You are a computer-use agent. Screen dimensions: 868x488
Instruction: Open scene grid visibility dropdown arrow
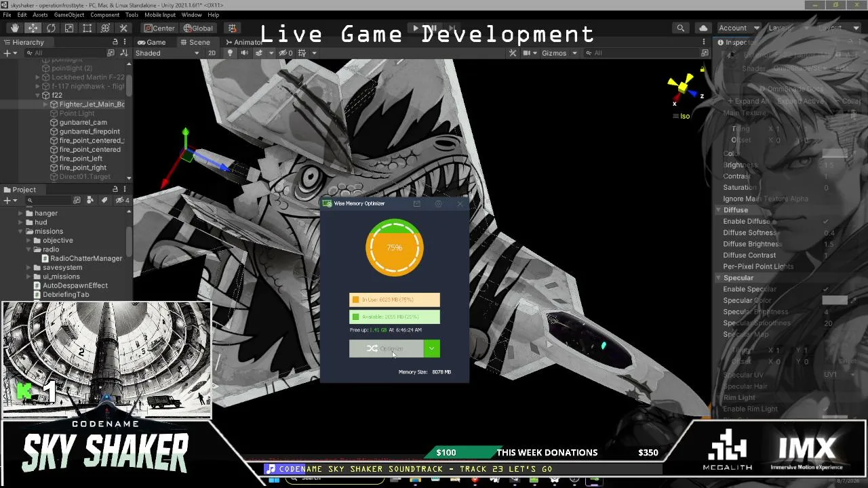(314, 53)
